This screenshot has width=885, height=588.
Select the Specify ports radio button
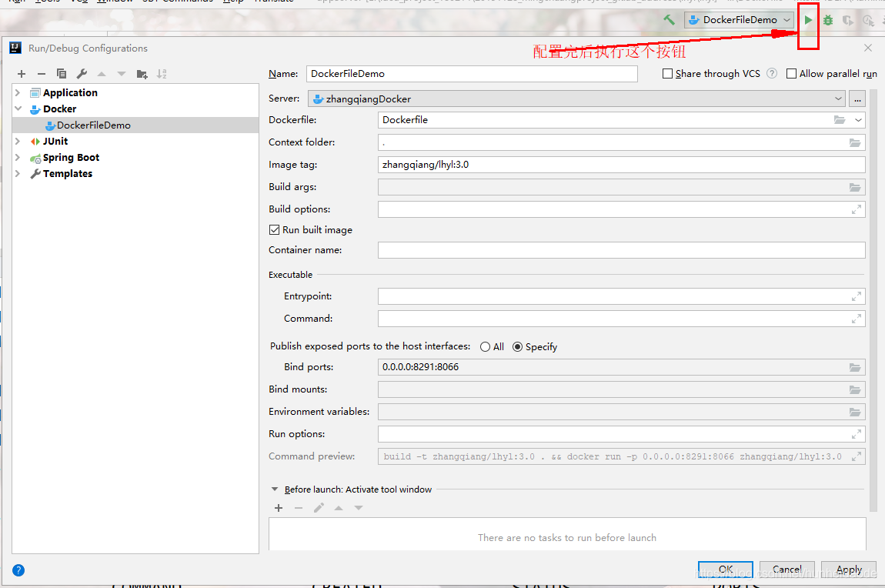(517, 347)
